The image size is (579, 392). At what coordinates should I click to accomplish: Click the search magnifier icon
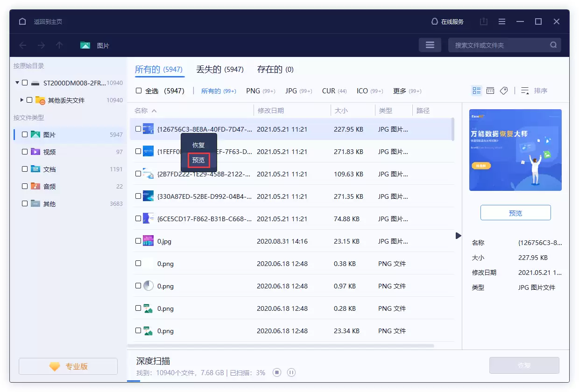click(x=553, y=45)
